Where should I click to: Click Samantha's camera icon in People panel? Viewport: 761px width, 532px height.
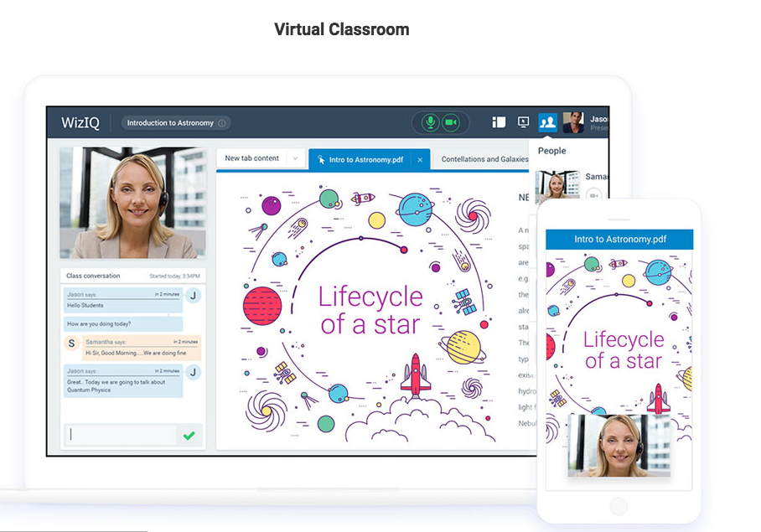point(594,195)
